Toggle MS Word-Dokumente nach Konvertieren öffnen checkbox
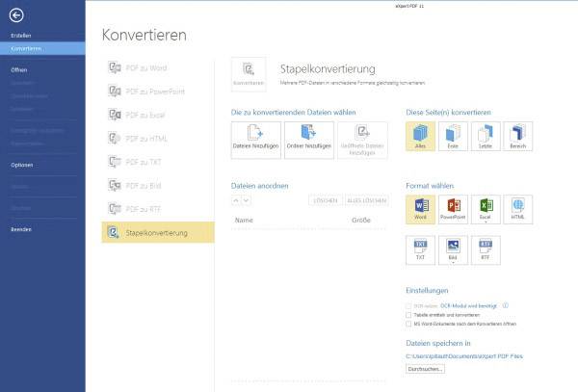The image size is (578, 392). tap(408, 324)
